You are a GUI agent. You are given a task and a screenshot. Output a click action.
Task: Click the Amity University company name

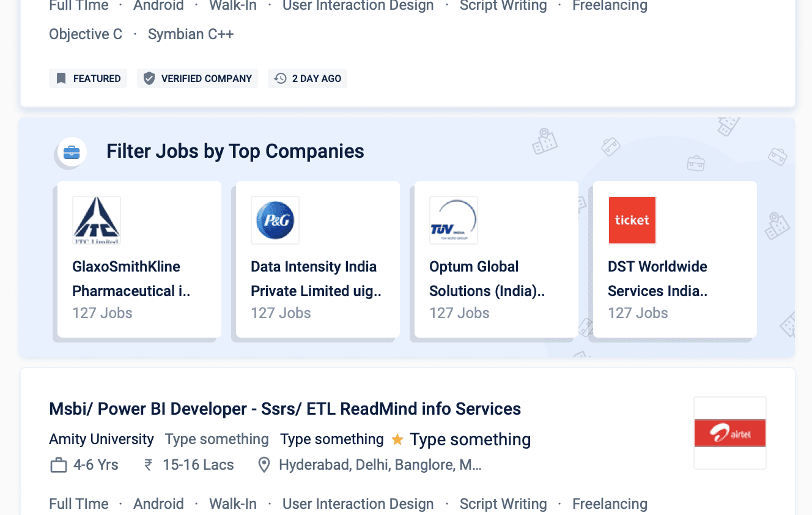pyautogui.click(x=102, y=439)
